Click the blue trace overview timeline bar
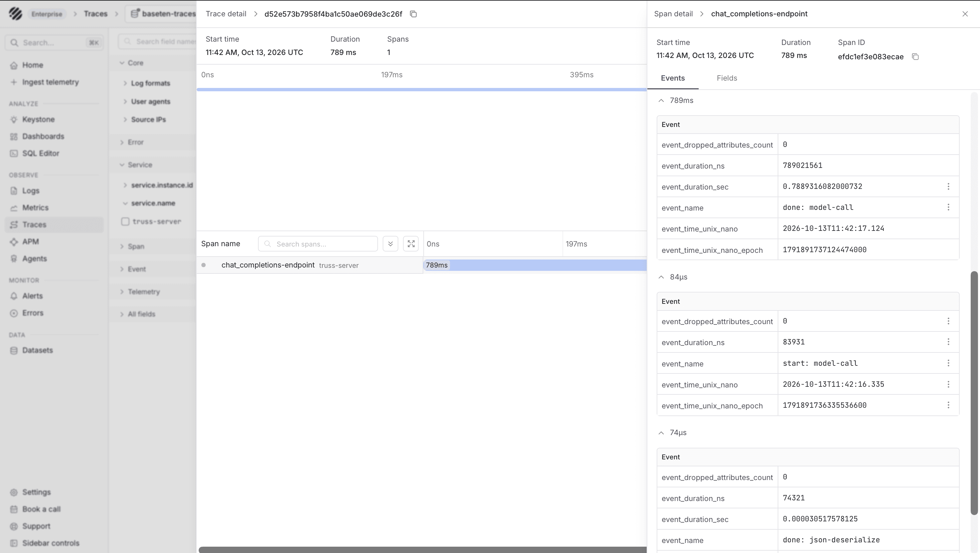 pos(422,90)
